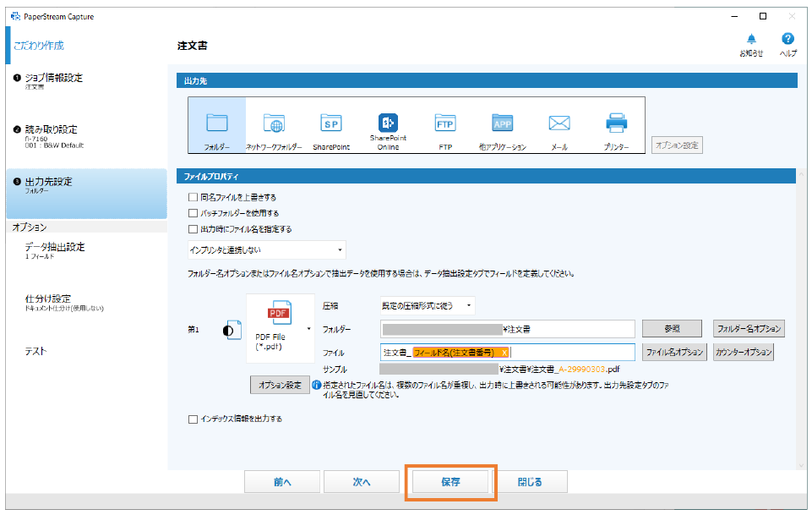Open カウンターオプション button

[743, 353]
